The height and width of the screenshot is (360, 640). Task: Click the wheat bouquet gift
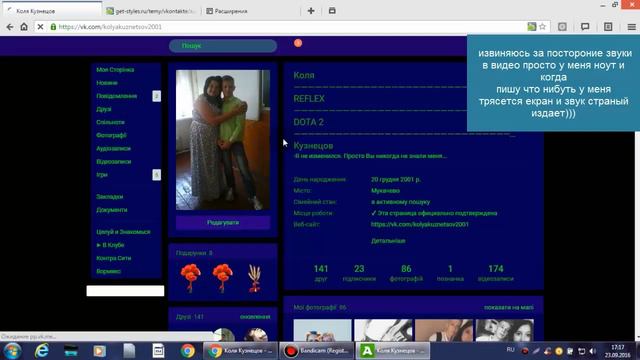pos(254,278)
